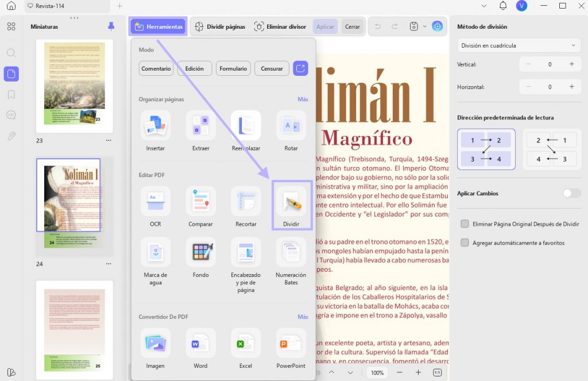This screenshot has width=588, height=381.
Task: Decrease the Horizontal value
Action: click(528, 87)
